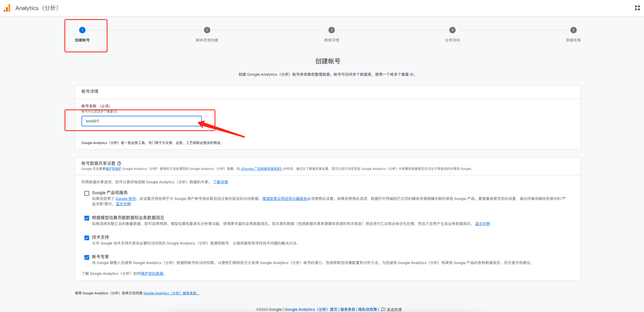The height and width of the screenshot is (312, 644).
Task: Uncheck 根据模型估算贡献数据和业务数据洞见
Action: pyautogui.click(x=87, y=218)
